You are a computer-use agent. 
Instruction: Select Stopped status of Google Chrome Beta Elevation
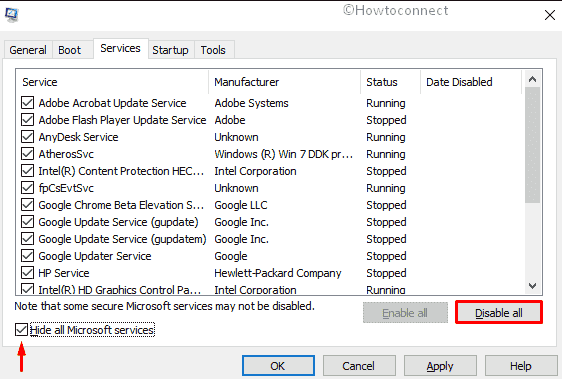[x=386, y=205]
